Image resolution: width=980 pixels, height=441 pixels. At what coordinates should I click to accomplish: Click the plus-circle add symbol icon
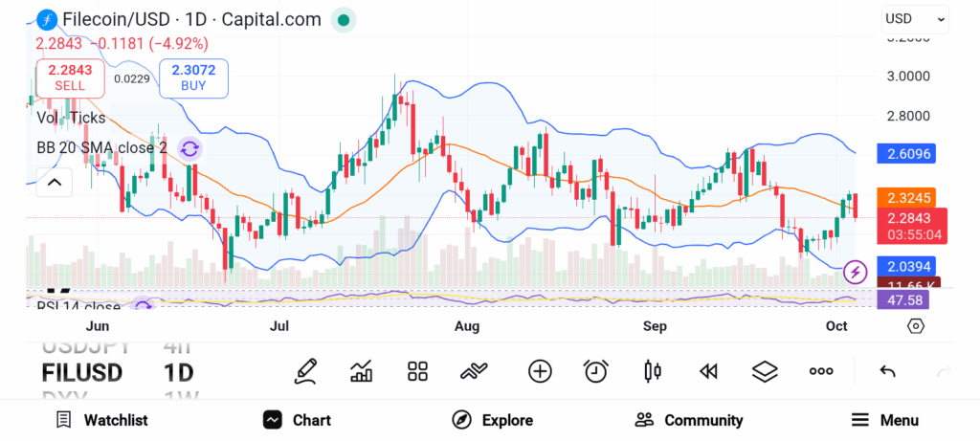tap(540, 371)
